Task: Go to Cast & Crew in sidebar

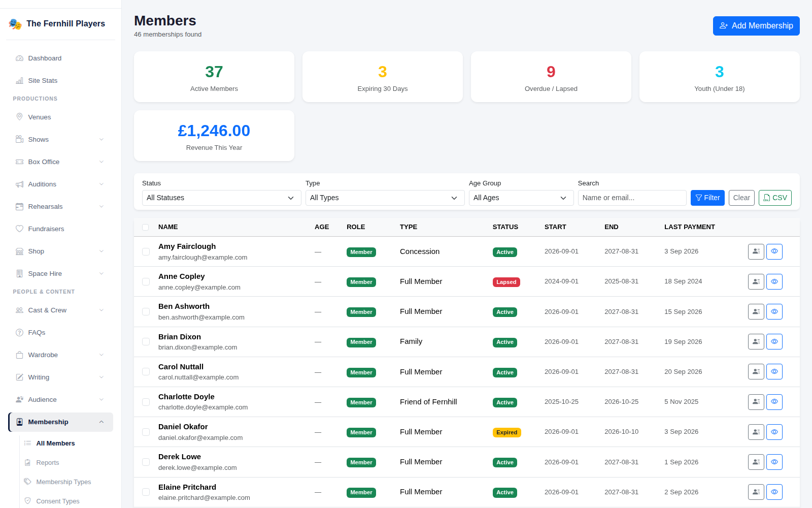Action: 60,310
